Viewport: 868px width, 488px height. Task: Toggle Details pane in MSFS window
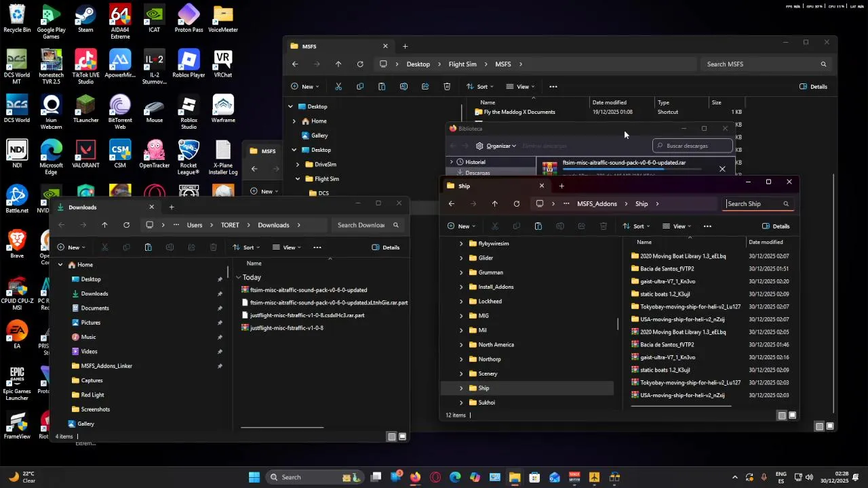(x=814, y=87)
